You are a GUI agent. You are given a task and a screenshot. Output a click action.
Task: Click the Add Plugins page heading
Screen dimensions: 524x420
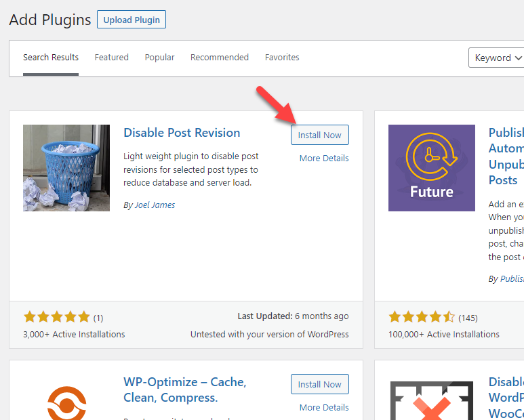pos(50,20)
